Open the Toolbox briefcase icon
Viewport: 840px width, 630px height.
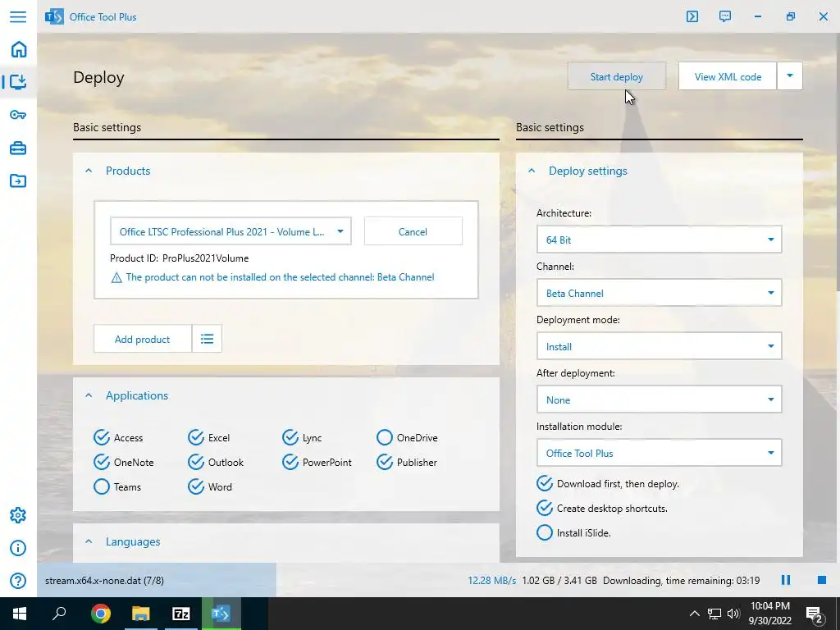[18, 148]
